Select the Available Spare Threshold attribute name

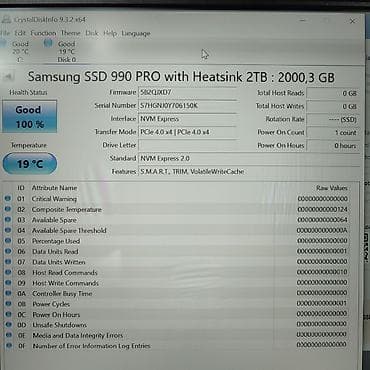click(69, 230)
